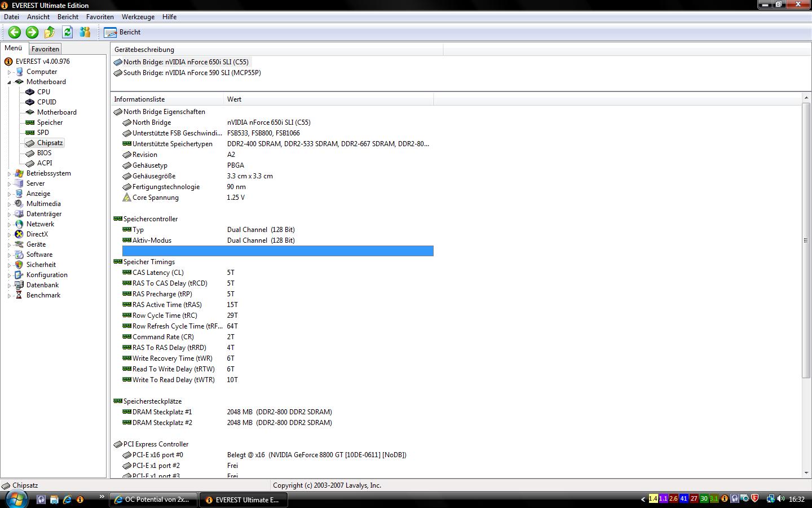The width and height of the screenshot is (812, 508).
Task: Click the users icon in toolbar
Action: 85,32
